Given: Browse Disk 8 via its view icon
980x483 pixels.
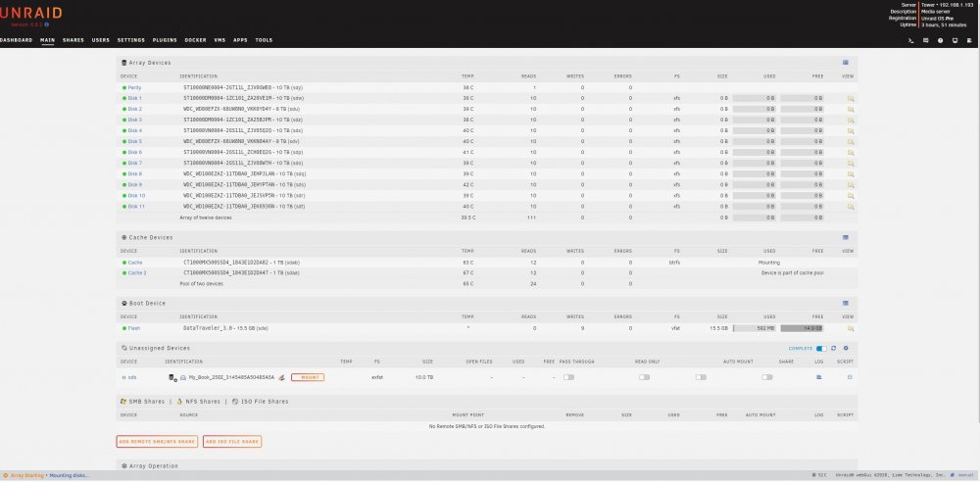Looking at the screenshot, I should point(850,173).
